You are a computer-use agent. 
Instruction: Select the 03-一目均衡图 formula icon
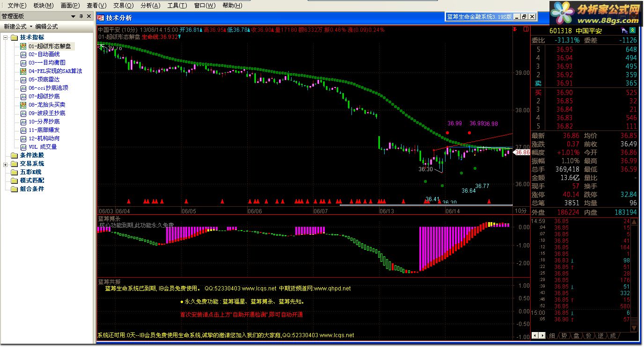click(x=23, y=63)
